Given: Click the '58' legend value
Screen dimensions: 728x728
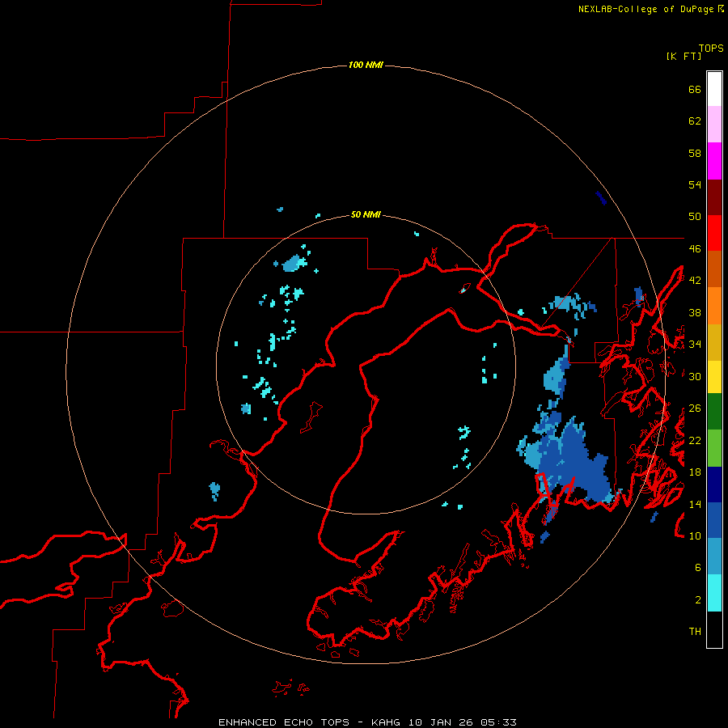Looking at the screenshot, I should pyautogui.click(x=695, y=153).
